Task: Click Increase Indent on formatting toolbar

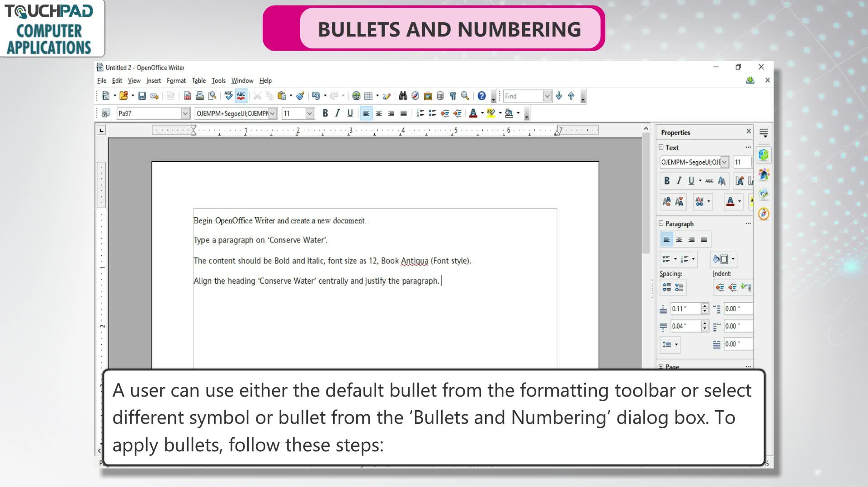Action: 458,113
